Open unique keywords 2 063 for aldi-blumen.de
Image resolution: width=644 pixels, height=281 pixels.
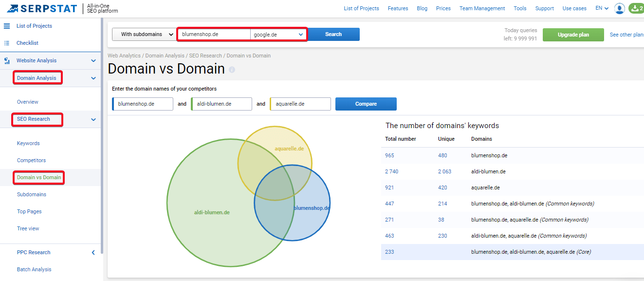[x=444, y=171]
